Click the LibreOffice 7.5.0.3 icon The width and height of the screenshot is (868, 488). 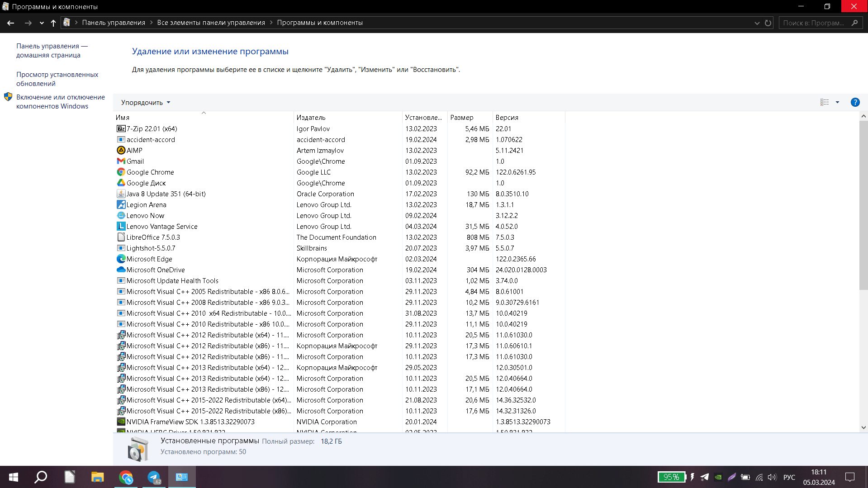pos(121,237)
